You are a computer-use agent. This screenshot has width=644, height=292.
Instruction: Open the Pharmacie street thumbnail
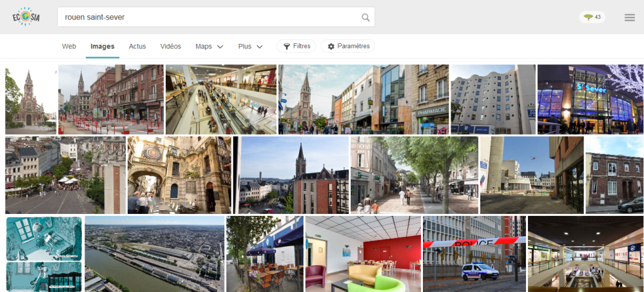tap(364, 99)
